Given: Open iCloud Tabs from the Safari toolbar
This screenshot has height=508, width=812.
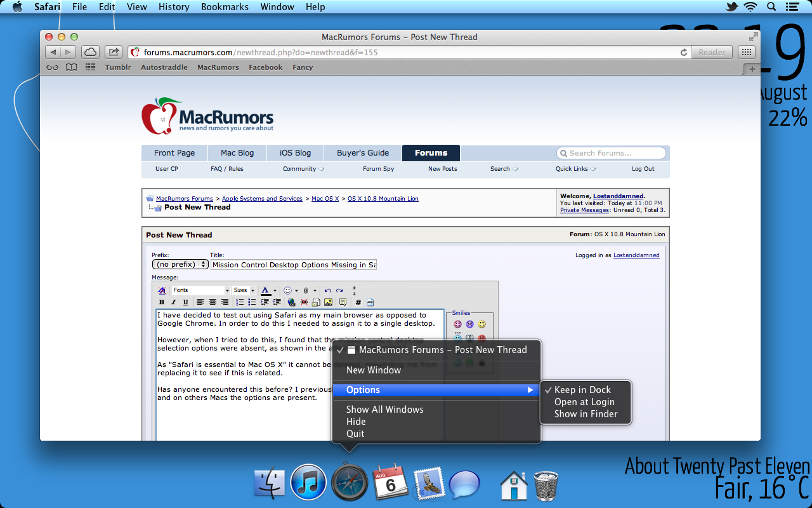Looking at the screenshot, I should pos(90,52).
